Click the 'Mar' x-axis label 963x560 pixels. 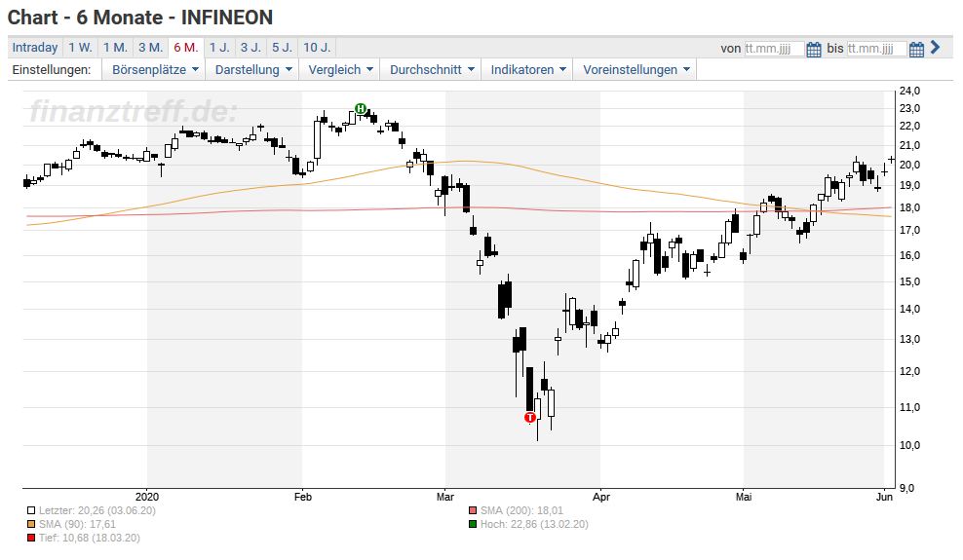445,497
